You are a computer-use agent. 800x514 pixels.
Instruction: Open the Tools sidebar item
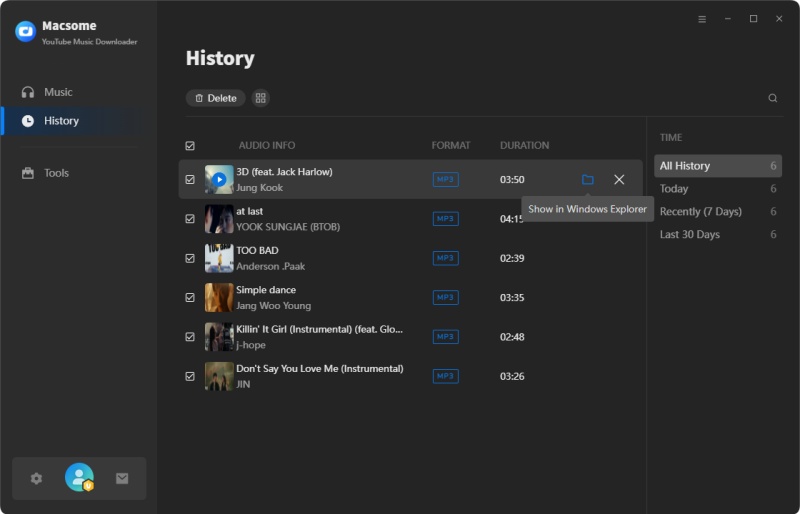coord(45,173)
